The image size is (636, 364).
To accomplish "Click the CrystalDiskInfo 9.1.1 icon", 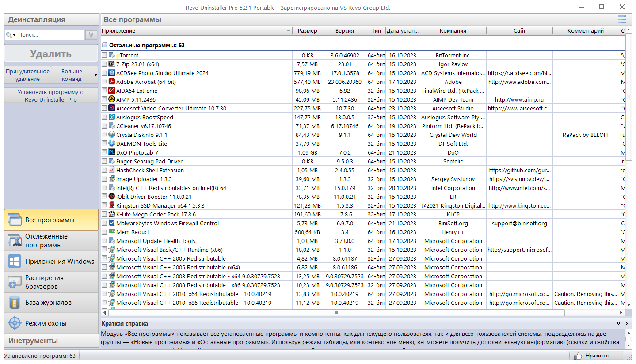I will pos(112,135).
